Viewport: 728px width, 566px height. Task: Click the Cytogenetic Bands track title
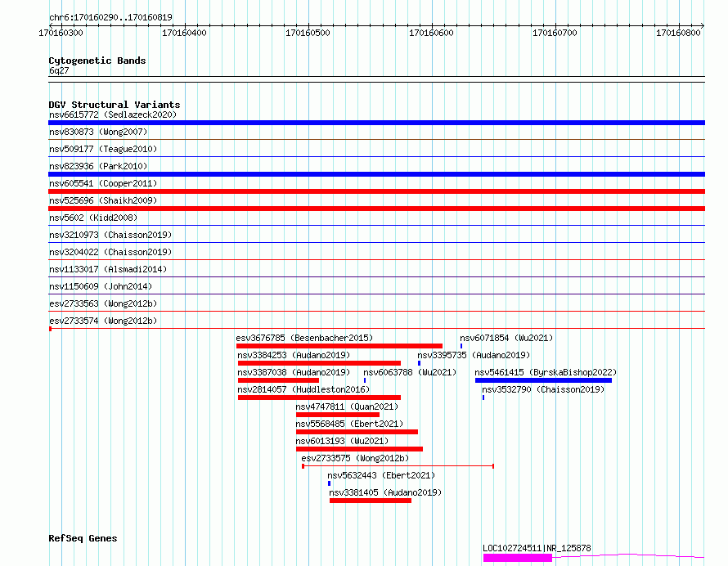point(97,61)
